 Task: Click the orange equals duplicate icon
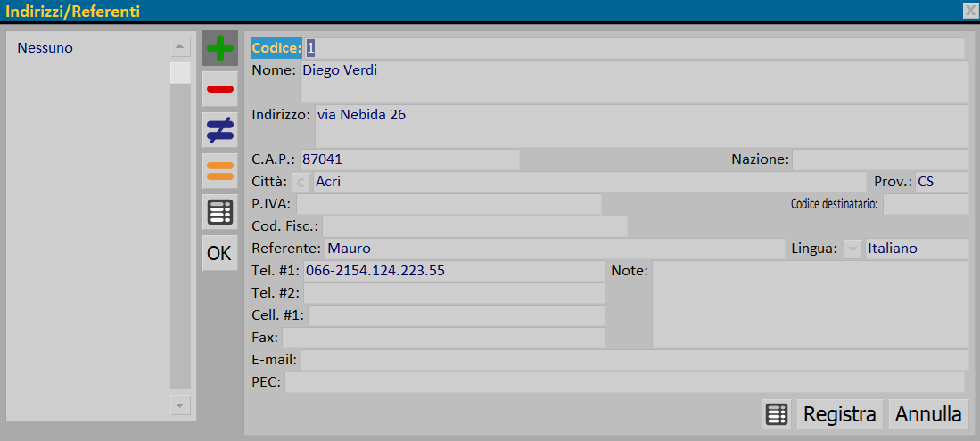(x=219, y=171)
